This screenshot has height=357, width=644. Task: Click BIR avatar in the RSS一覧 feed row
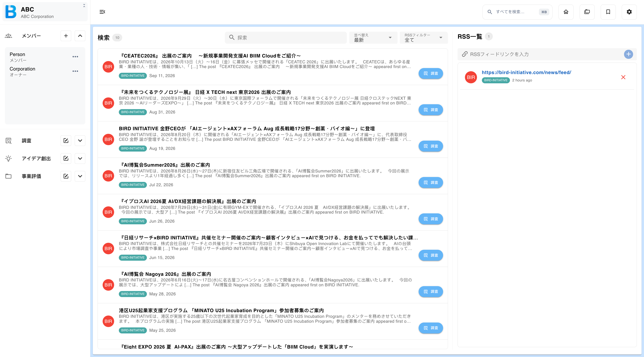[471, 77]
